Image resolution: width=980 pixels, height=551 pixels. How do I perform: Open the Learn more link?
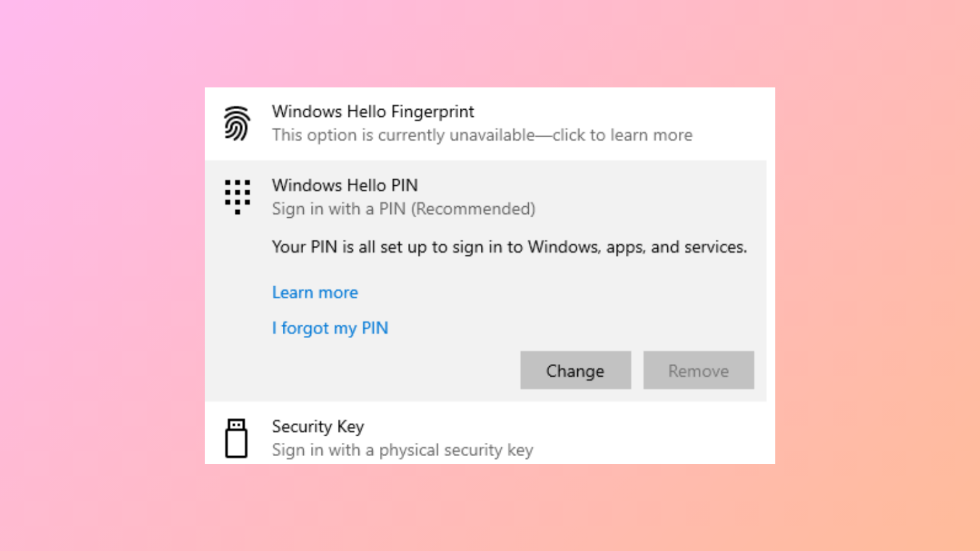[x=314, y=292]
